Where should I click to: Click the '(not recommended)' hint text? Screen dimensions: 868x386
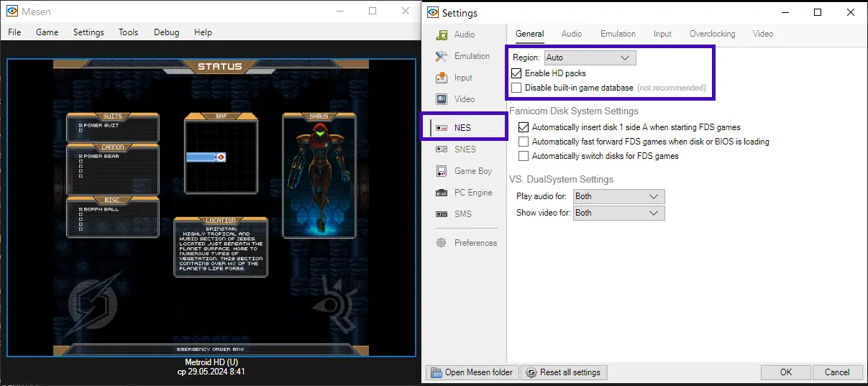point(672,88)
